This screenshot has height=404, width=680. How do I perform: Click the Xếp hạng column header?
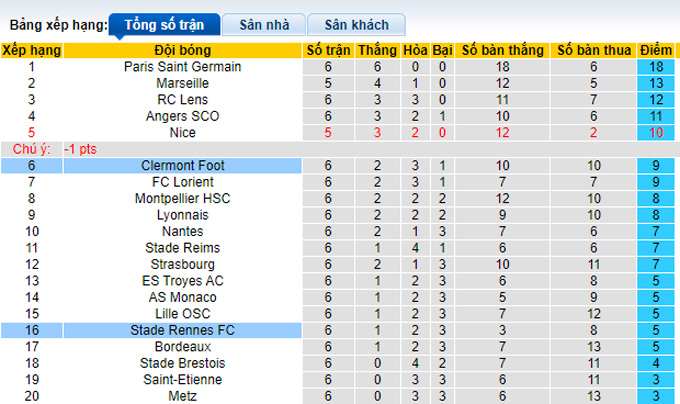[x=31, y=50]
